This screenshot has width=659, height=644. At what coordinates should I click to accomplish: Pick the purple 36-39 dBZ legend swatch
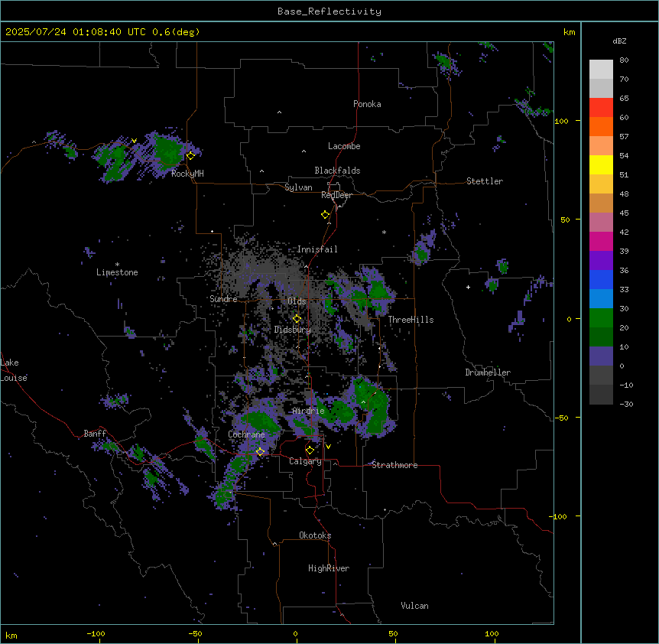601,260
